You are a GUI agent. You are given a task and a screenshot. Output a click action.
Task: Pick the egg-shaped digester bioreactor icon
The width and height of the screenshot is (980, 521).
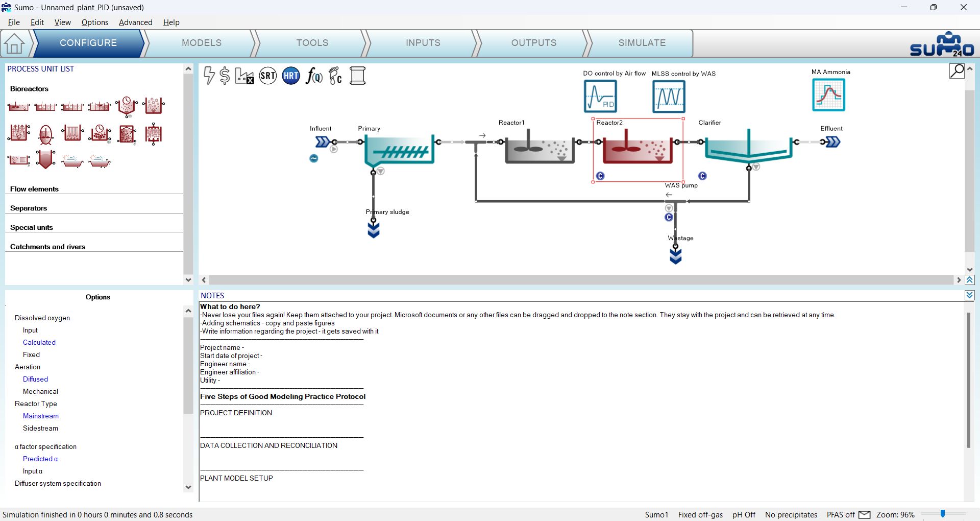click(45, 134)
